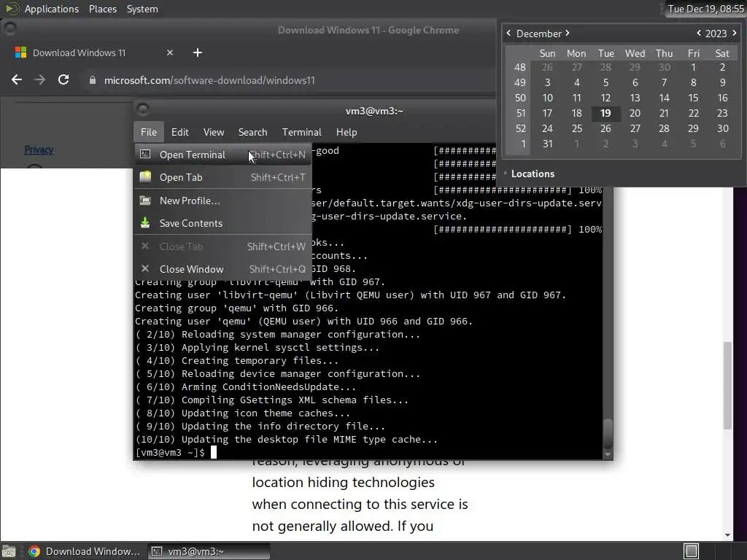The height and width of the screenshot is (560, 747).
Task: Click show desktop icon in bottom panel
Action: pos(9,551)
